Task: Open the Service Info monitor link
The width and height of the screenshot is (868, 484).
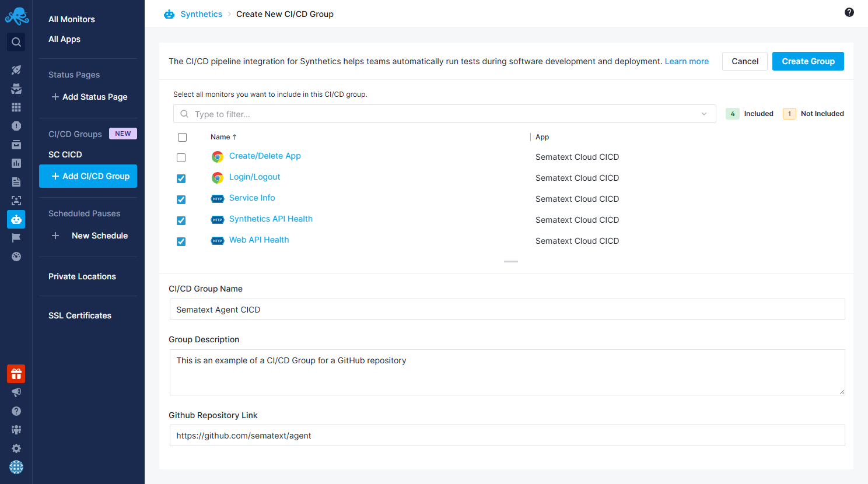Action: [x=252, y=198]
